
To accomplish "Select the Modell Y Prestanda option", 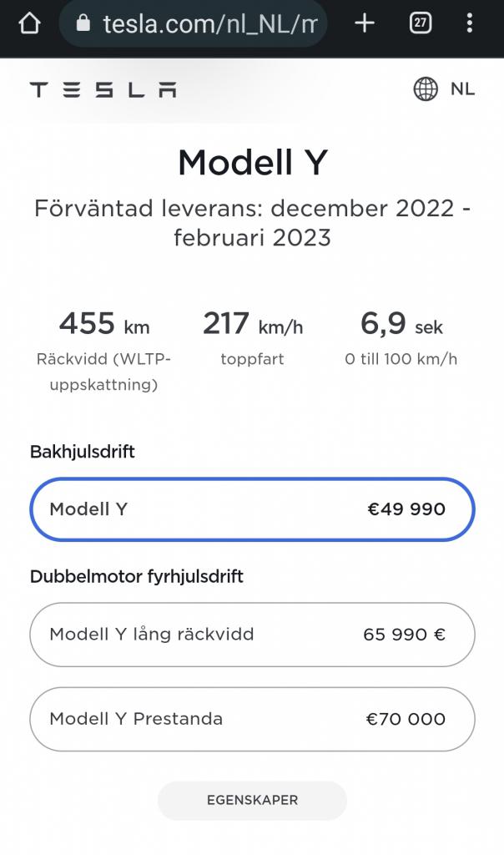I will coord(252,719).
